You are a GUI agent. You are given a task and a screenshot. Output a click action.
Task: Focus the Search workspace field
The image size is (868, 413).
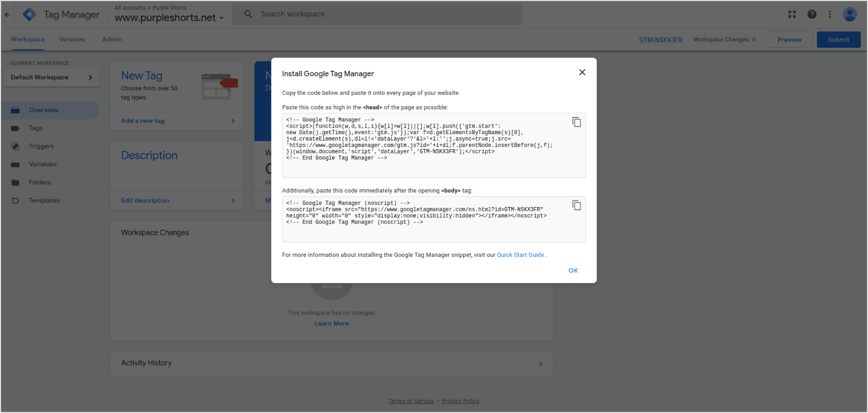click(377, 14)
